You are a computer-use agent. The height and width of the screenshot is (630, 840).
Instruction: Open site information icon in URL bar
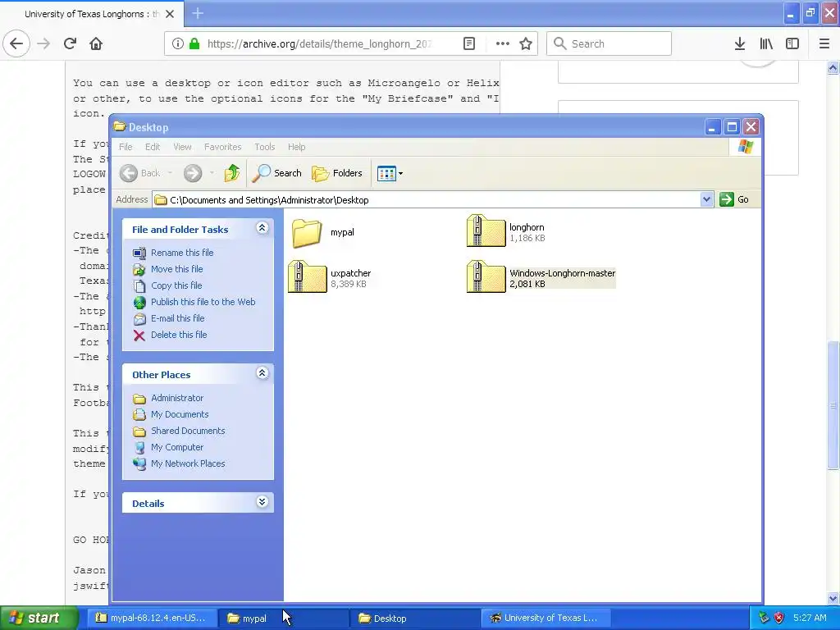click(178, 43)
